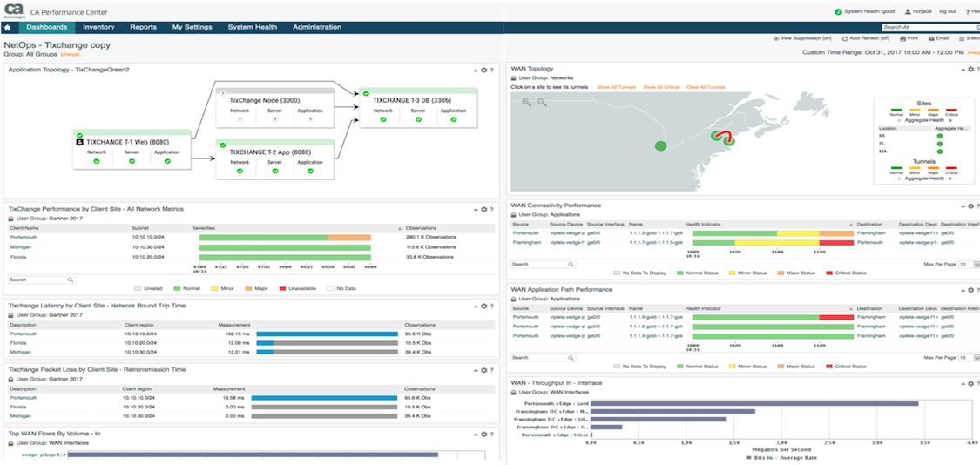
Task: Open gear settings of Tixchange Packet Loss panel
Action: coord(483,370)
